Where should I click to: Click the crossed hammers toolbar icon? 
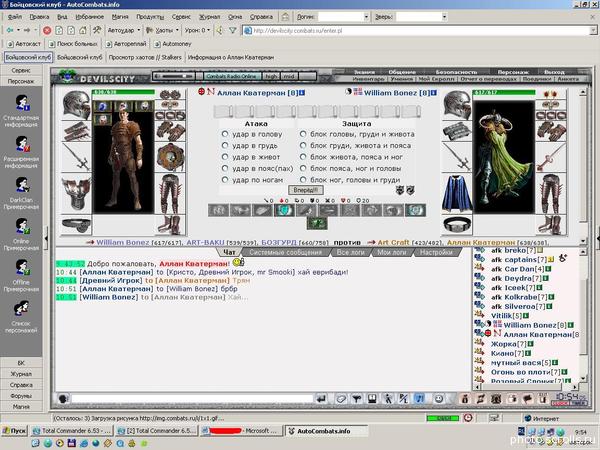point(97,30)
